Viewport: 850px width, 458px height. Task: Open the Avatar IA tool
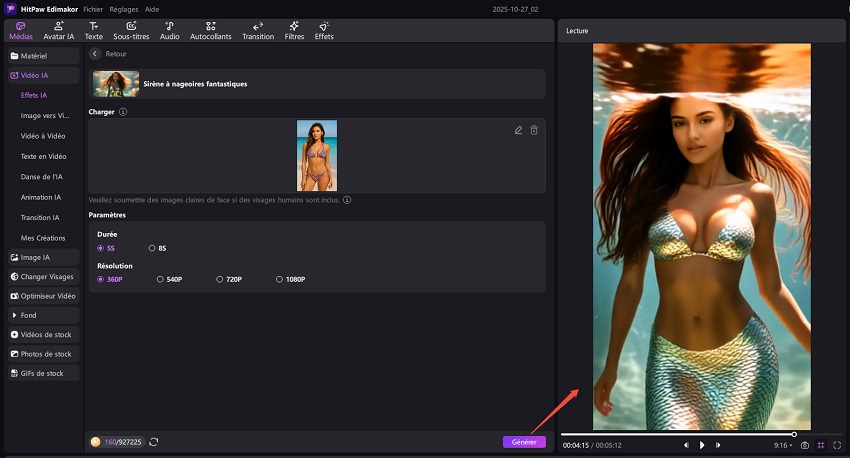click(57, 30)
